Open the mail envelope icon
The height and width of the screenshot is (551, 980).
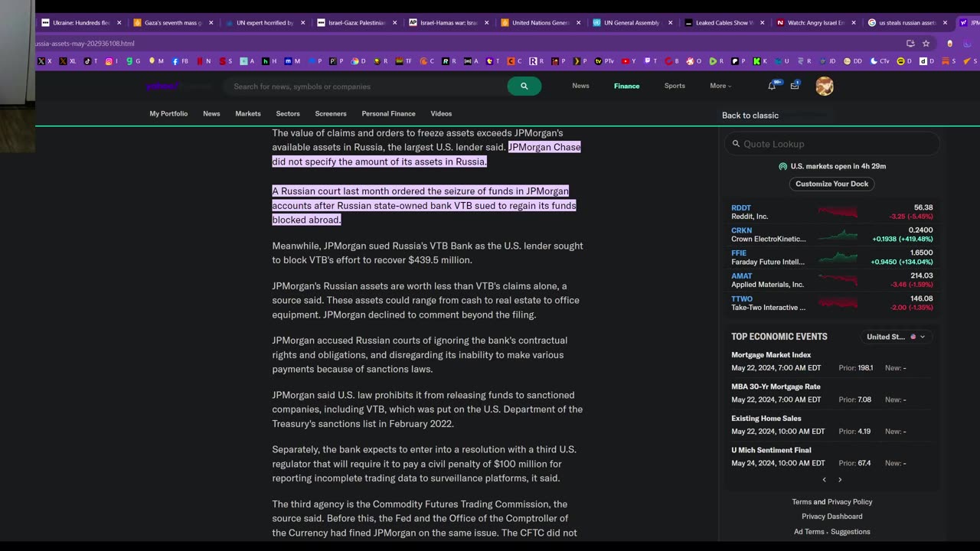coord(795,86)
